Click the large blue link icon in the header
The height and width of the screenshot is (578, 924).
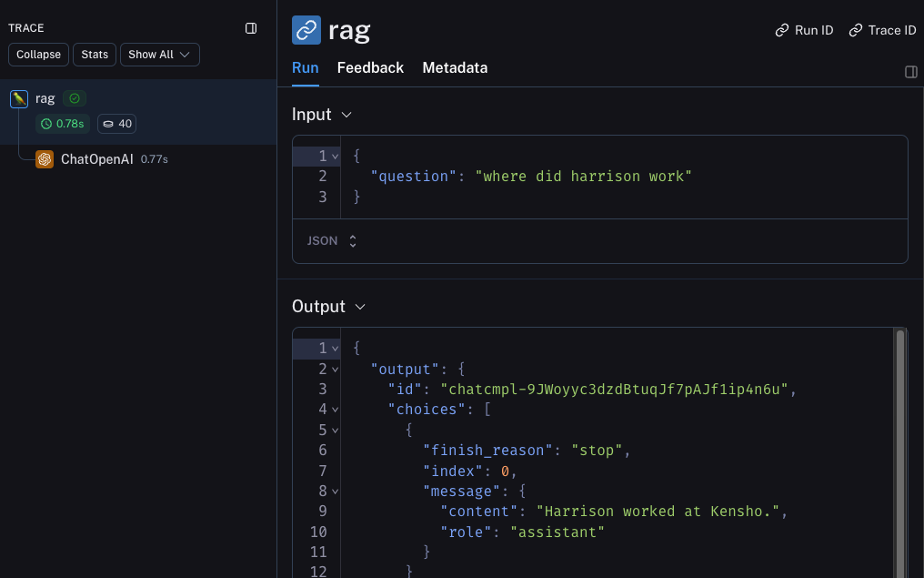click(x=306, y=30)
